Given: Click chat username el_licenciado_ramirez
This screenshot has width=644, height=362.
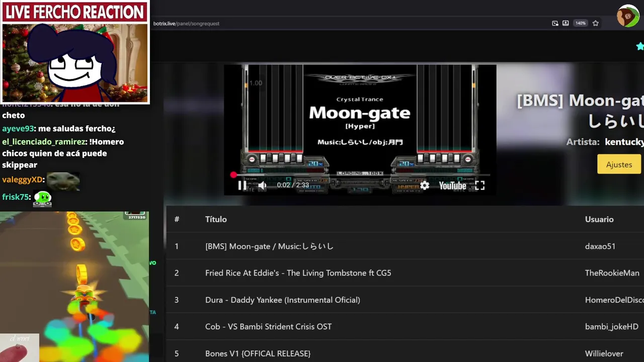Looking at the screenshot, I should (44, 142).
